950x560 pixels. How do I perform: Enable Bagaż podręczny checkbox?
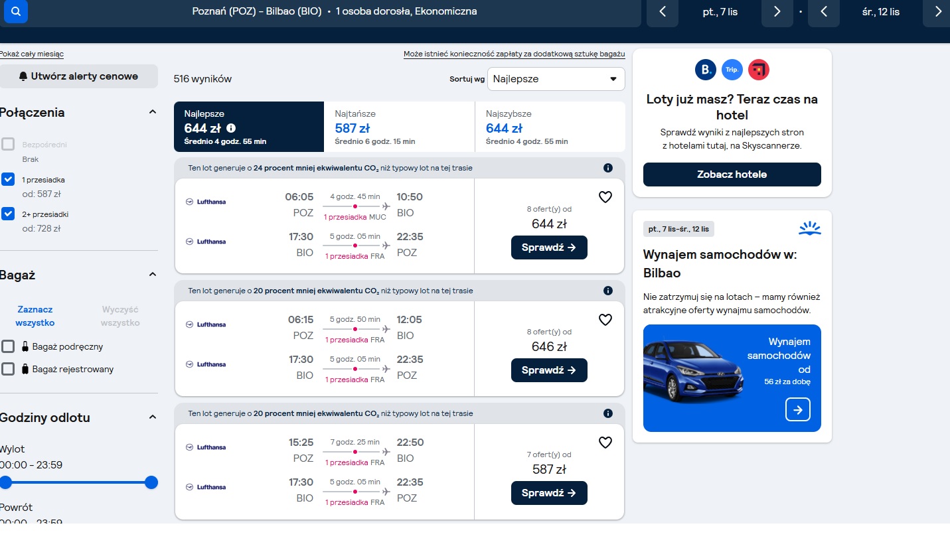(8, 346)
